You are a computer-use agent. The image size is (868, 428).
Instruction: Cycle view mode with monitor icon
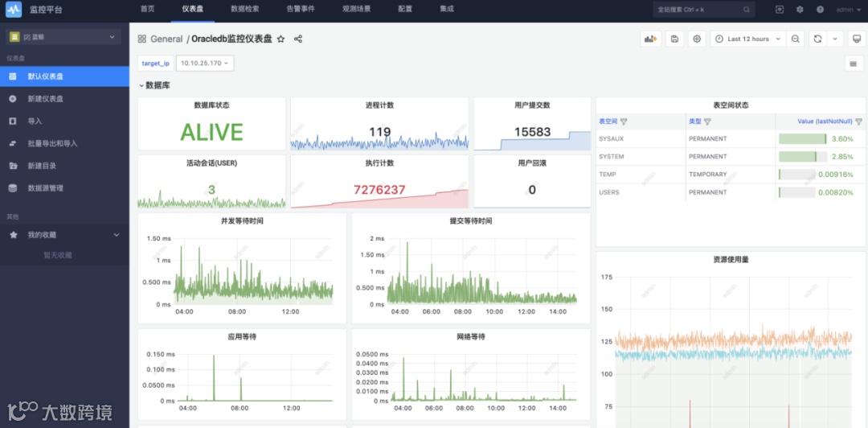[857, 39]
